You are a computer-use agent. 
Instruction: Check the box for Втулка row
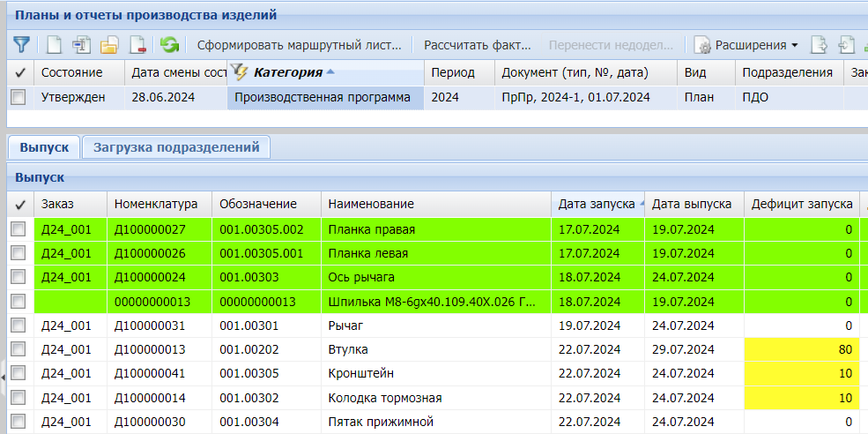[19, 349]
